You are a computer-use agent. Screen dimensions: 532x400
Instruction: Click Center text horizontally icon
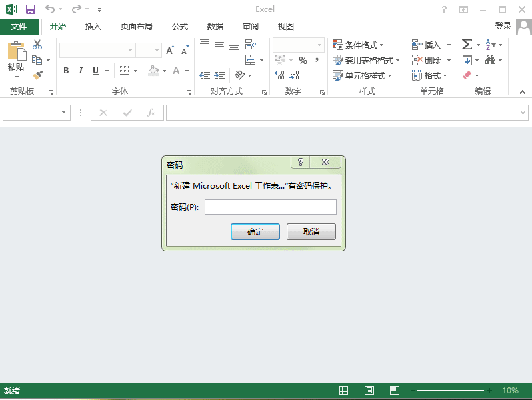tap(219, 61)
